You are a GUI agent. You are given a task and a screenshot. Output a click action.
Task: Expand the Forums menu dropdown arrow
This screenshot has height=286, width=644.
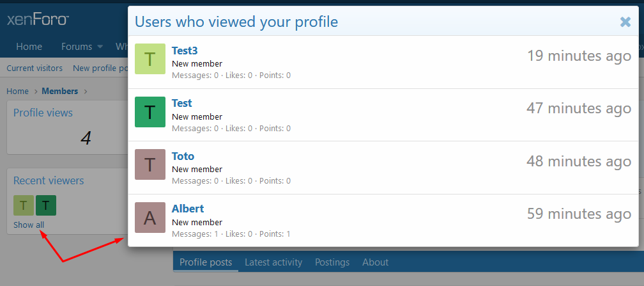point(100,47)
